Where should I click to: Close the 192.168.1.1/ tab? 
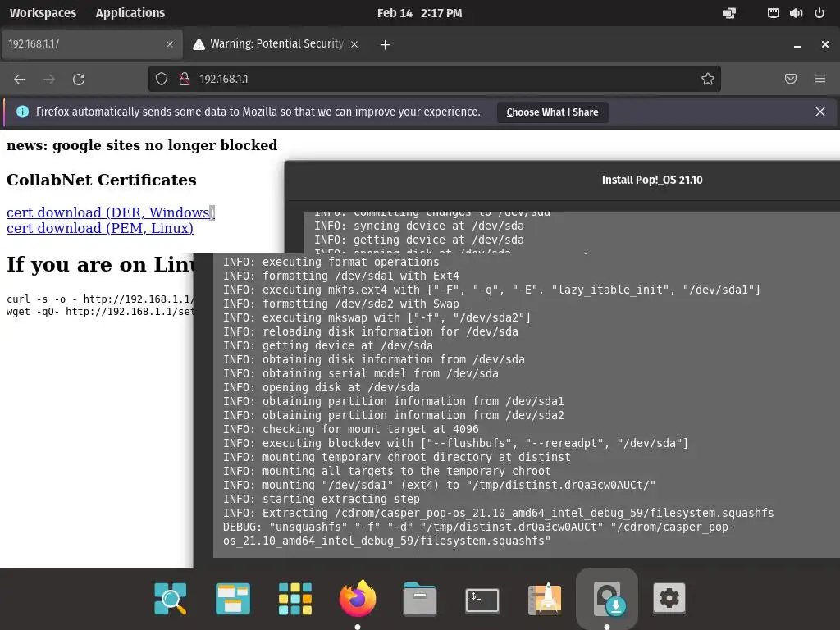(x=170, y=44)
